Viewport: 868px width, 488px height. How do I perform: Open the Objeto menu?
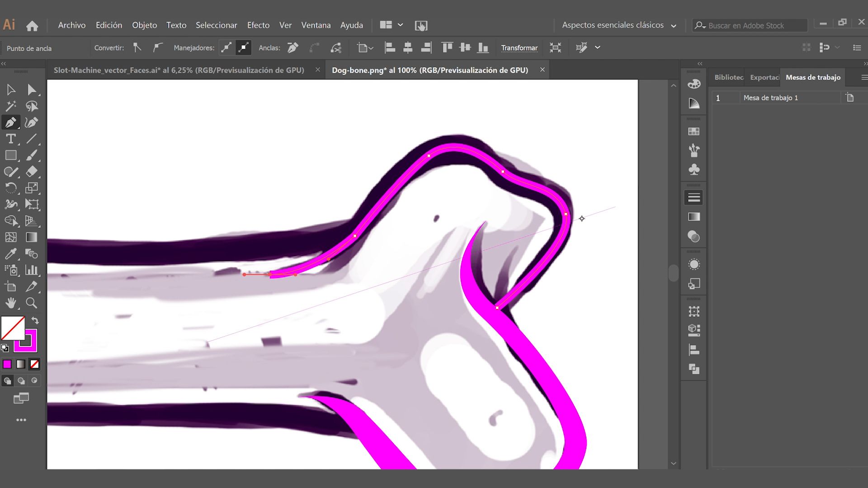pyautogui.click(x=144, y=25)
